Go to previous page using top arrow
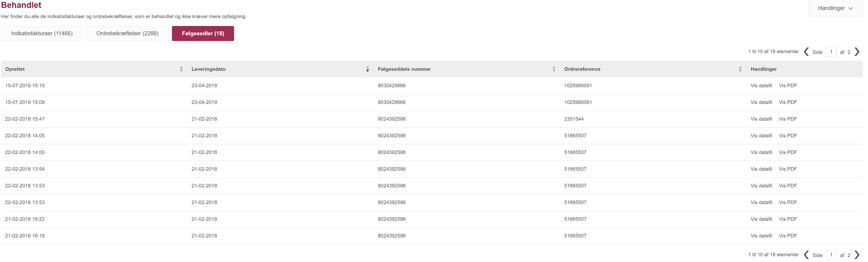This screenshot has height=262, width=868. [x=806, y=52]
